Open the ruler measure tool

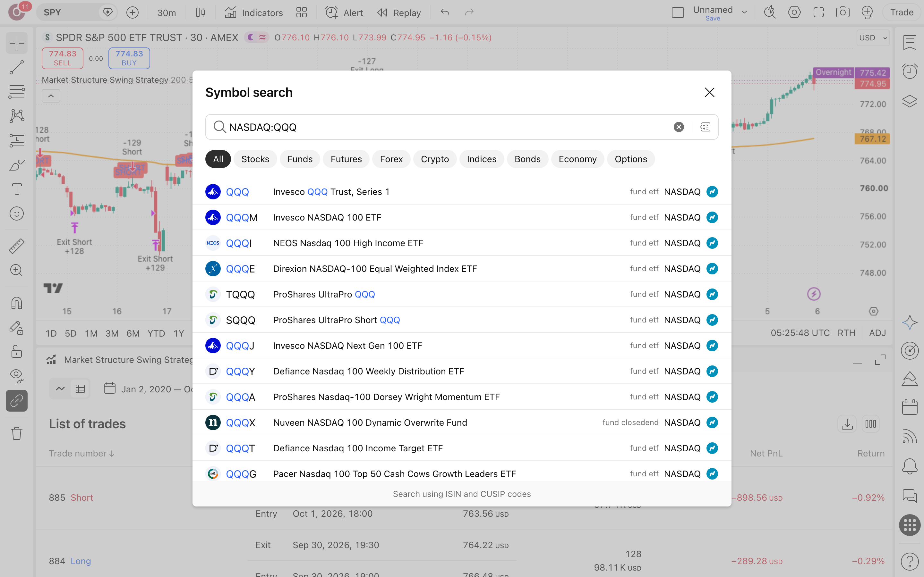16,246
